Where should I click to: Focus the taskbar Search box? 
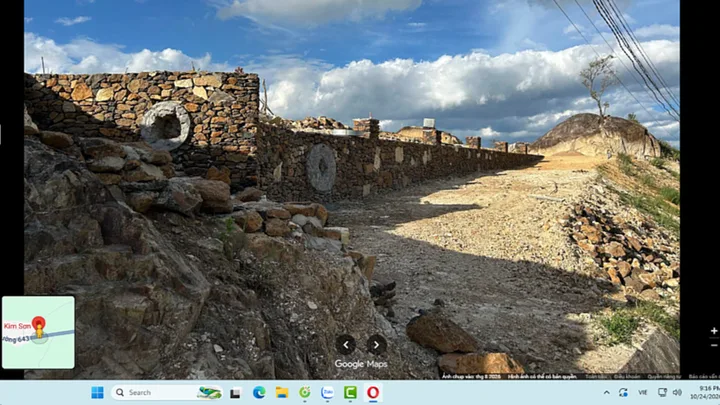pyautogui.click(x=167, y=393)
